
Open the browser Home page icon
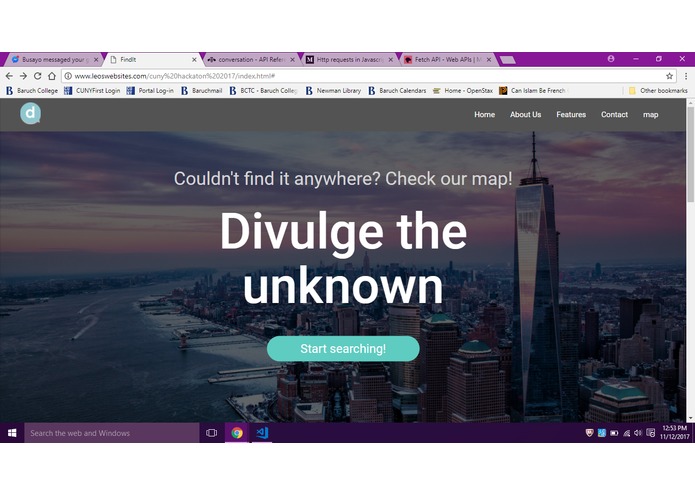(x=52, y=76)
